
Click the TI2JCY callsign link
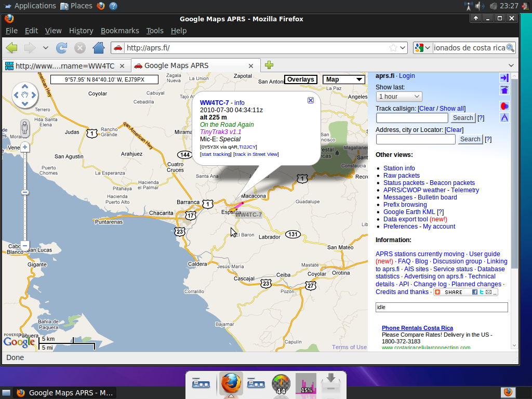(x=247, y=147)
